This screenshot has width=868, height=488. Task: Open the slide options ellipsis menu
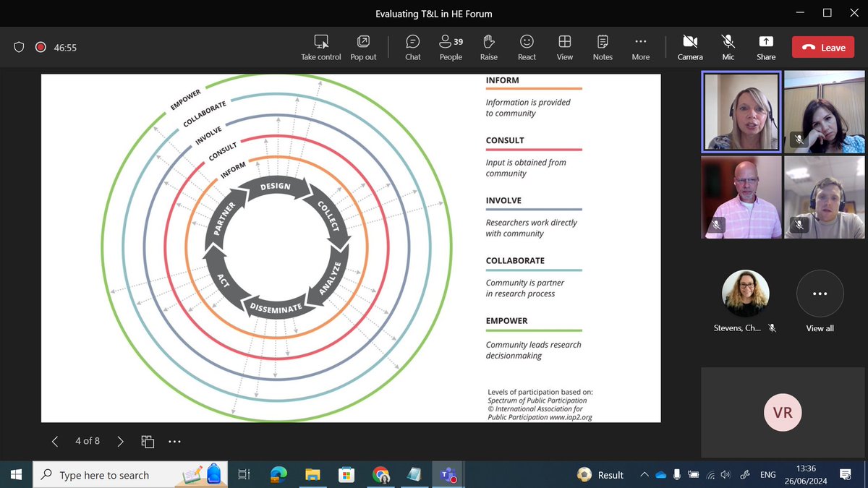[174, 441]
